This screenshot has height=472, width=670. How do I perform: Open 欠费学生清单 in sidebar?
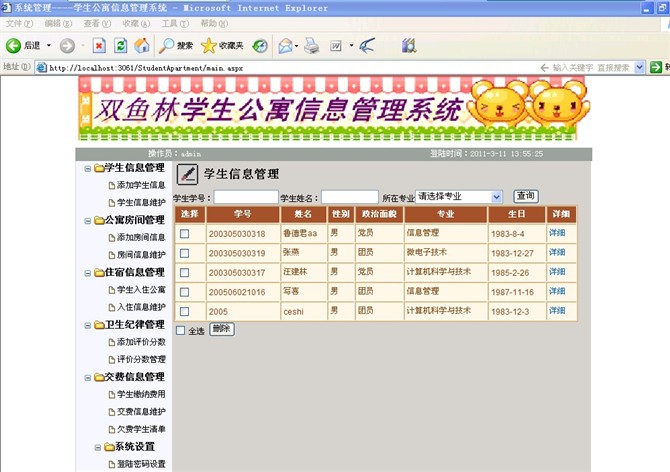(x=141, y=429)
